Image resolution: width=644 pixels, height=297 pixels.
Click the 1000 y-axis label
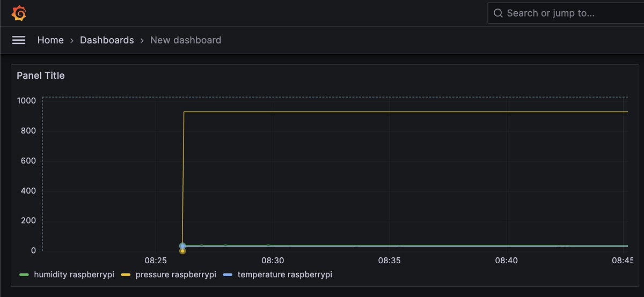pos(26,101)
